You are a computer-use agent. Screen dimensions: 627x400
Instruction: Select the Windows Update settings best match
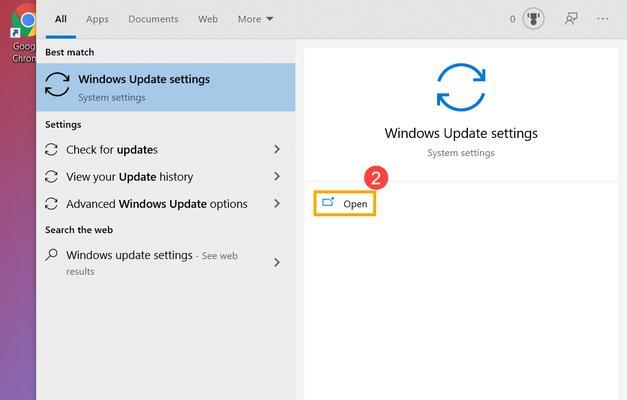[x=166, y=87]
